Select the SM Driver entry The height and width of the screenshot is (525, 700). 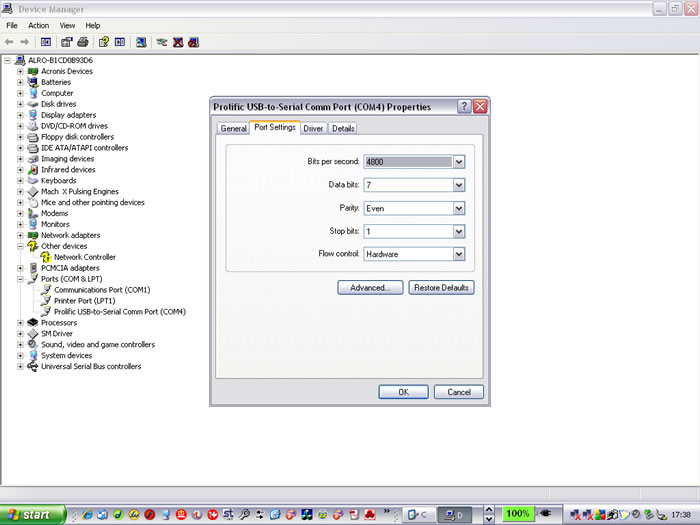57,334
